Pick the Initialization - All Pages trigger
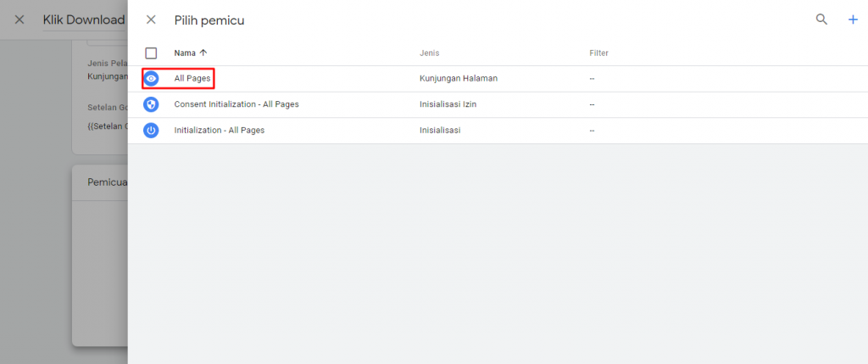Viewport: 868px width, 364px height. click(x=219, y=130)
